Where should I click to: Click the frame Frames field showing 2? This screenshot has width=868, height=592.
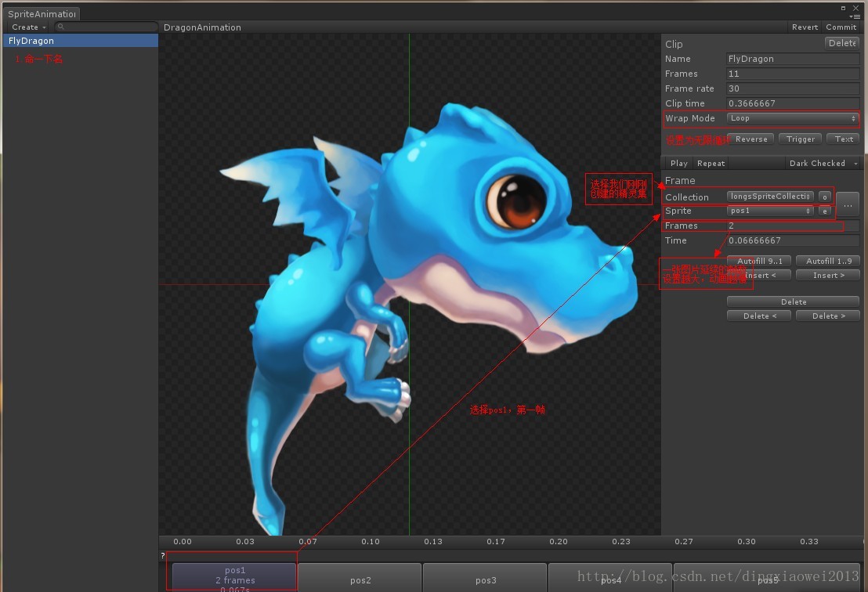(793, 226)
